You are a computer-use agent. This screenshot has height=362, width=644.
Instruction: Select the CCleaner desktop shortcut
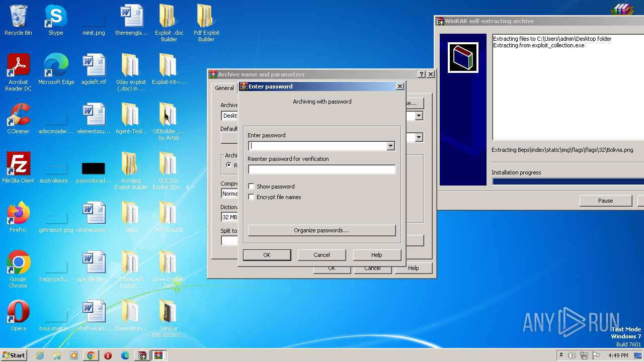pos(18,119)
